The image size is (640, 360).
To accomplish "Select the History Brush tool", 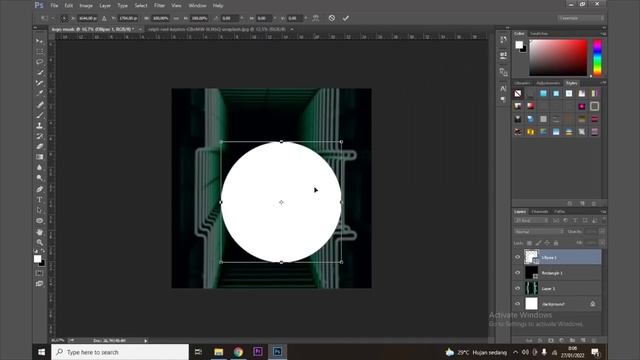I will click(x=39, y=136).
